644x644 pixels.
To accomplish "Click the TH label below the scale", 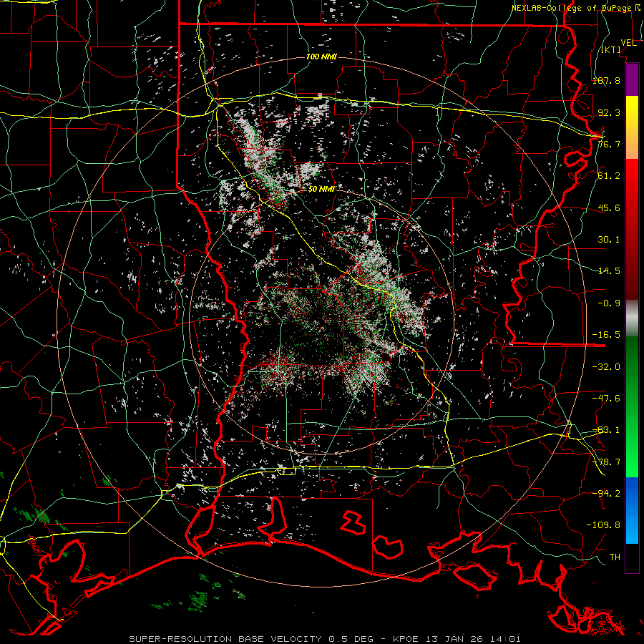I will click(615, 557).
